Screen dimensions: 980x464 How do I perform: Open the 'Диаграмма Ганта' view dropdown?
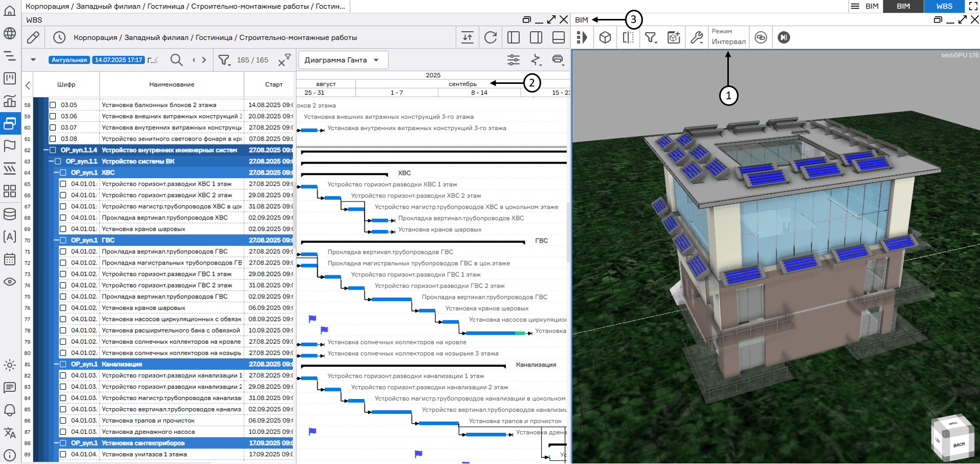pyautogui.click(x=343, y=60)
